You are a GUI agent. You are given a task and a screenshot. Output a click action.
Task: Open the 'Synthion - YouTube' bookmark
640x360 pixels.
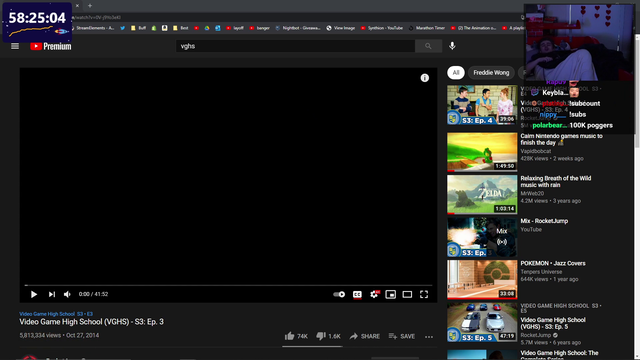[x=382, y=28]
